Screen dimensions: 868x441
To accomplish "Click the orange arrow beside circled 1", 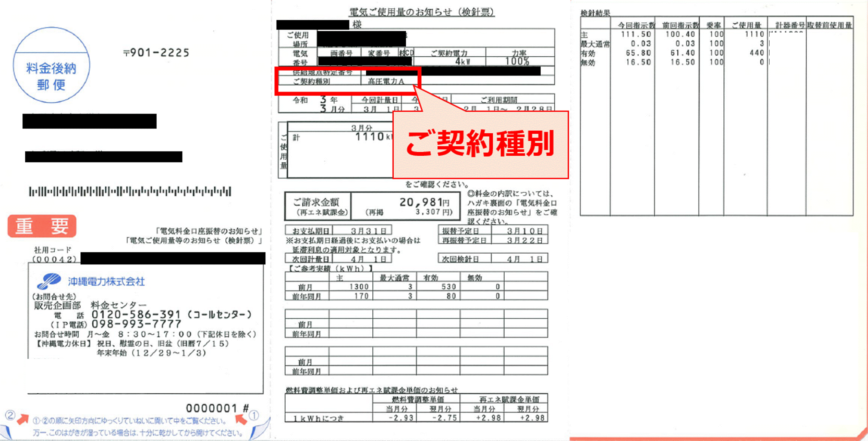I will (x=241, y=419).
